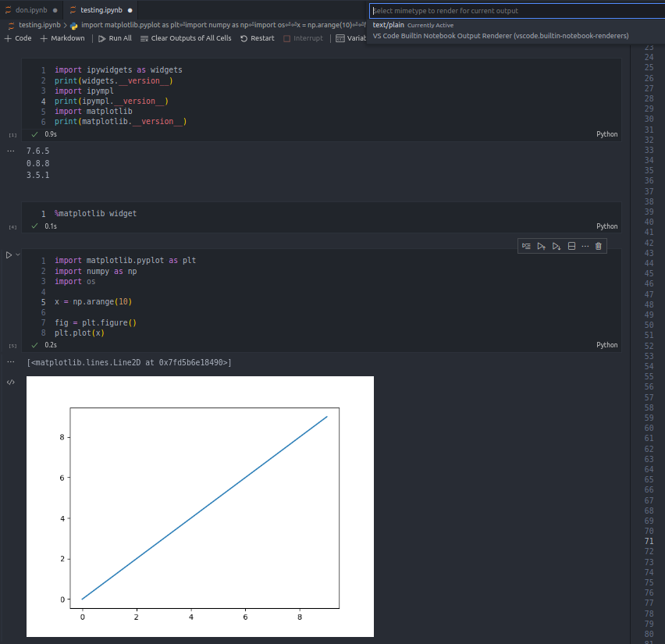Select the testing.ipynb tab
665x644 pixels.
pos(101,10)
